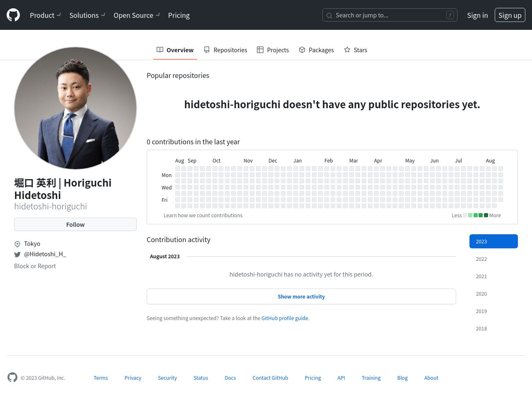The height and width of the screenshot is (403, 532).
Task: Expand the Product menu
Action: 45,15
